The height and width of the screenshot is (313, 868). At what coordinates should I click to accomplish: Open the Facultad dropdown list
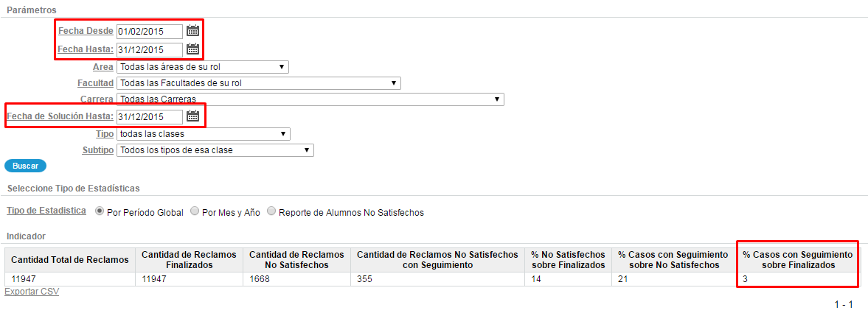[x=259, y=83]
